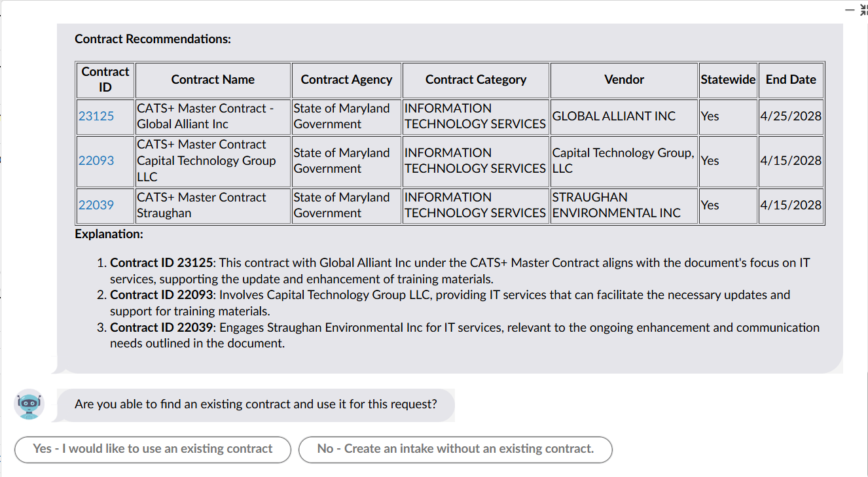Click the Contract ID column header
Screen dimensions: 868x477
coord(105,80)
